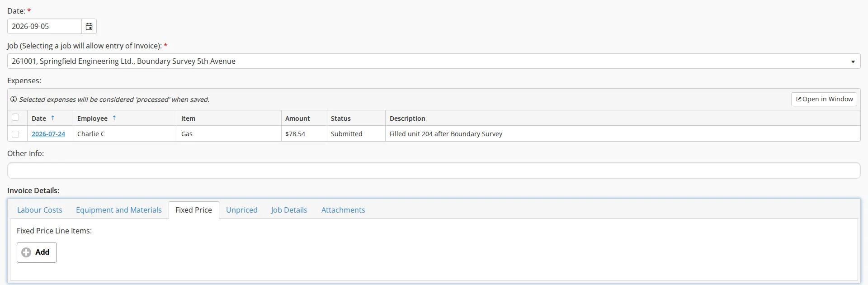Open the 2026-07-24 expense link
The image size is (868, 285).
click(48, 134)
